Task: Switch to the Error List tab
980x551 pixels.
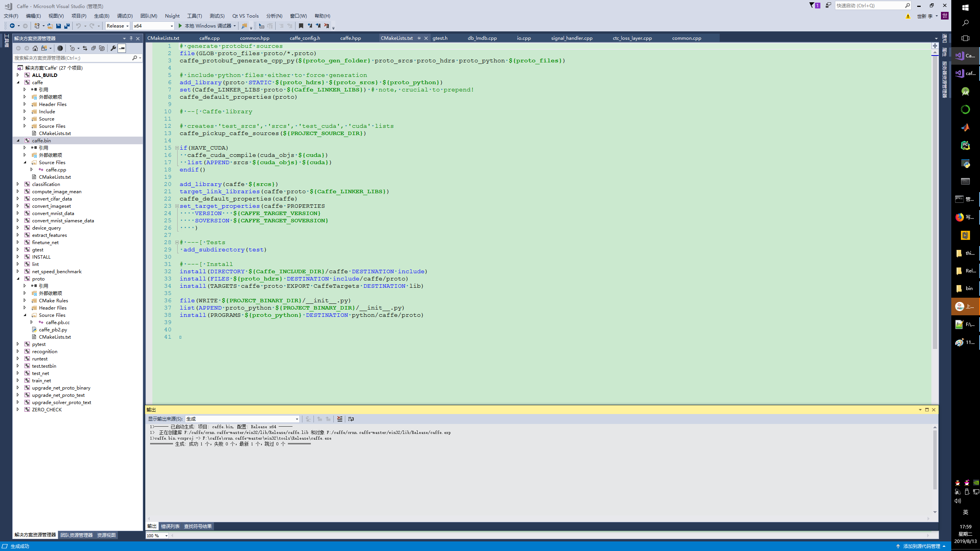Action: [170, 527]
